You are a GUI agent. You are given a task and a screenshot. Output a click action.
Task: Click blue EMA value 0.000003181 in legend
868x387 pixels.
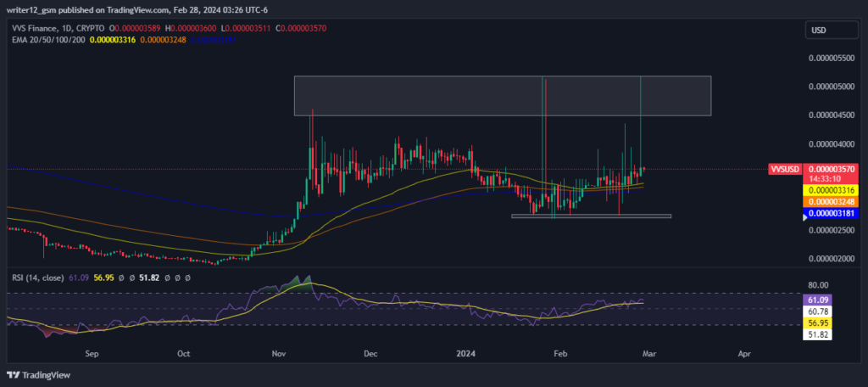pyautogui.click(x=213, y=40)
